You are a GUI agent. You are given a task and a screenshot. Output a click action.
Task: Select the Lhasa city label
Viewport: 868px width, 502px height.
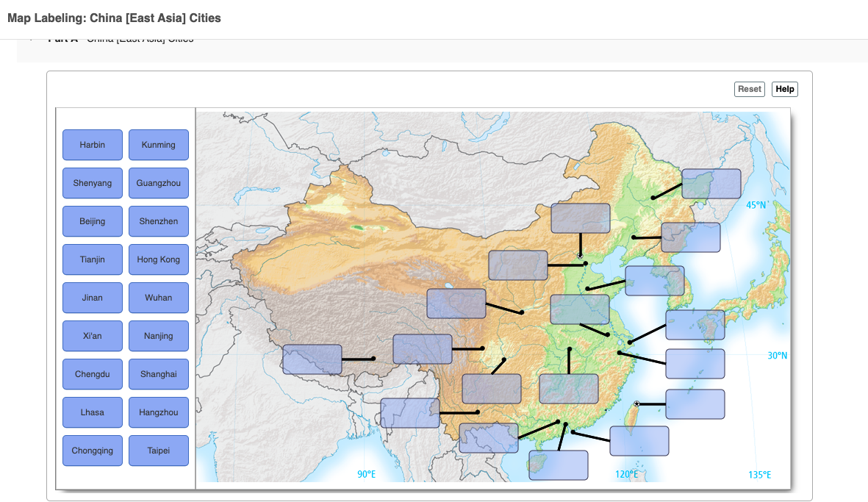click(93, 412)
